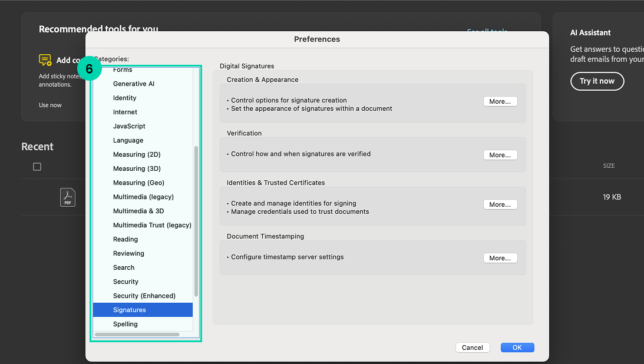The width and height of the screenshot is (644, 364).
Task: Select Multimedia Trust (legacy) category
Action: 152,225
